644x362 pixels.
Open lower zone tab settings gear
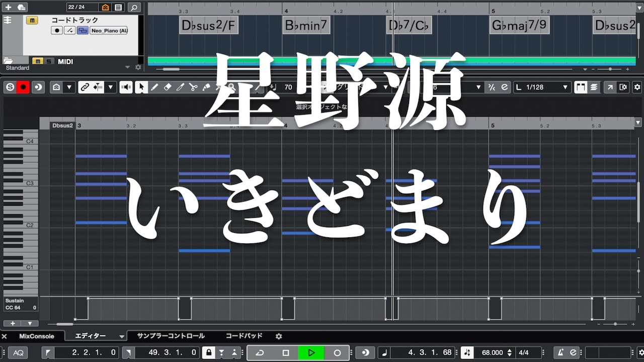pos(279,336)
